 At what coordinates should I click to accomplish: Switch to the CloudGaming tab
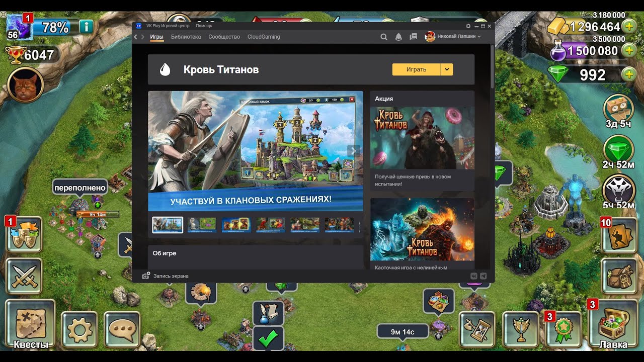click(x=264, y=37)
